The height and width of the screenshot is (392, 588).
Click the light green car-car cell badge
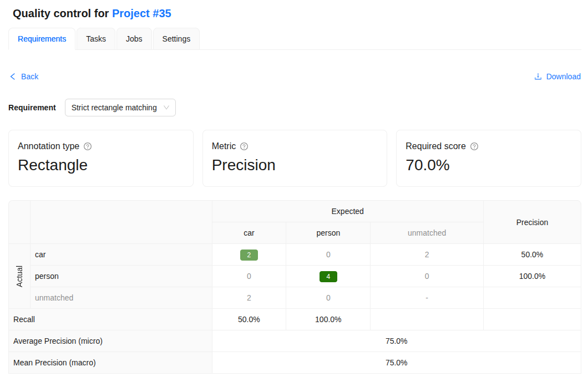[x=249, y=255]
